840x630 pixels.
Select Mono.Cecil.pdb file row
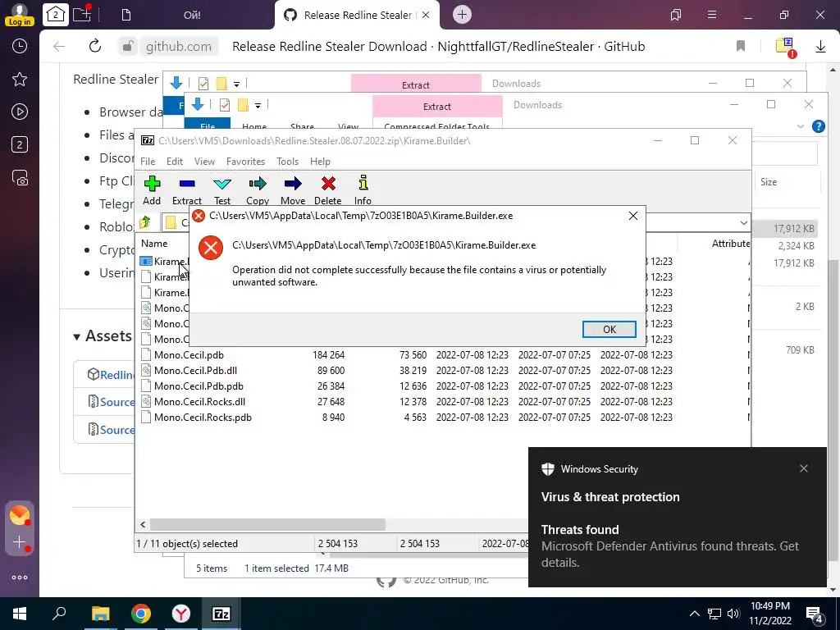tap(442, 354)
